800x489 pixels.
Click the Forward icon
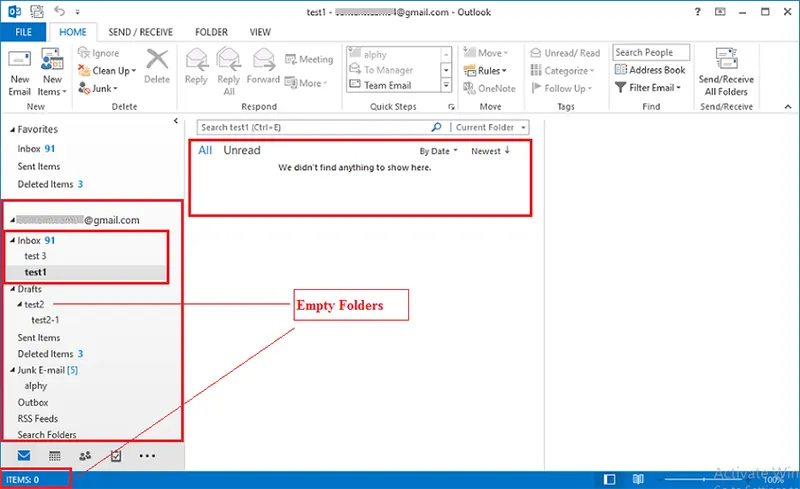click(x=264, y=59)
